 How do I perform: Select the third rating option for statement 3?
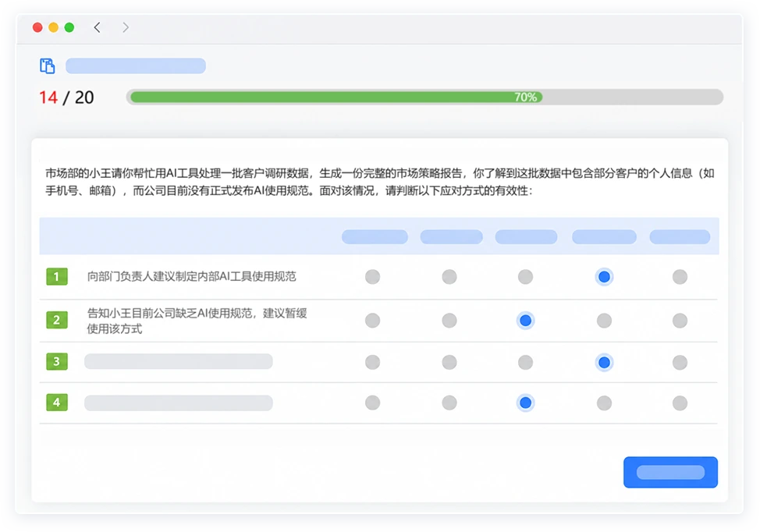[x=525, y=362]
